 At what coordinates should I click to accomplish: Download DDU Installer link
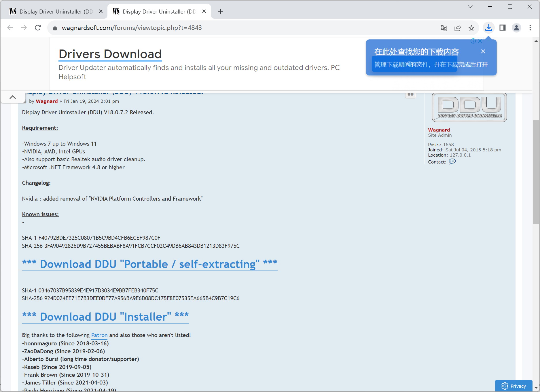click(x=105, y=317)
